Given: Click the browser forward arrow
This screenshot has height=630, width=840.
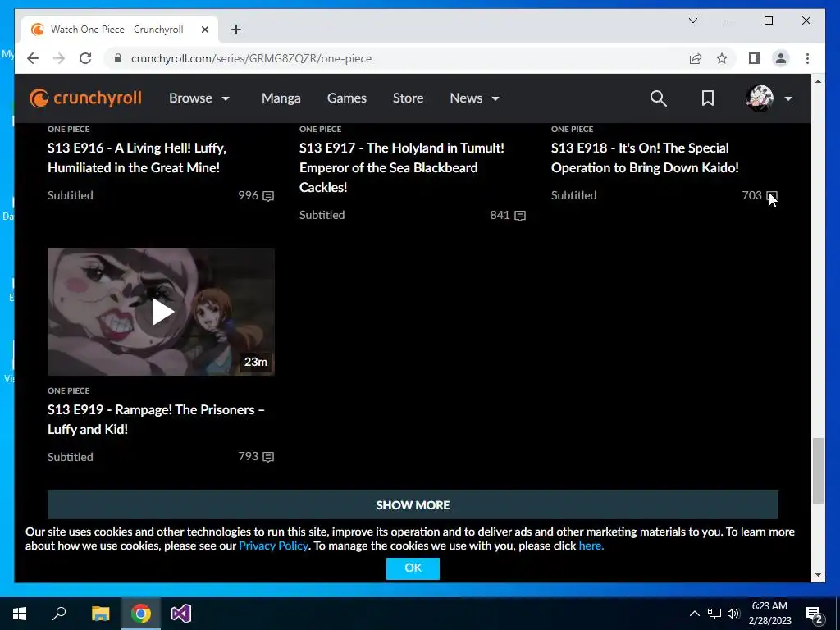Looking at the screenshot, I should (59, 58).
